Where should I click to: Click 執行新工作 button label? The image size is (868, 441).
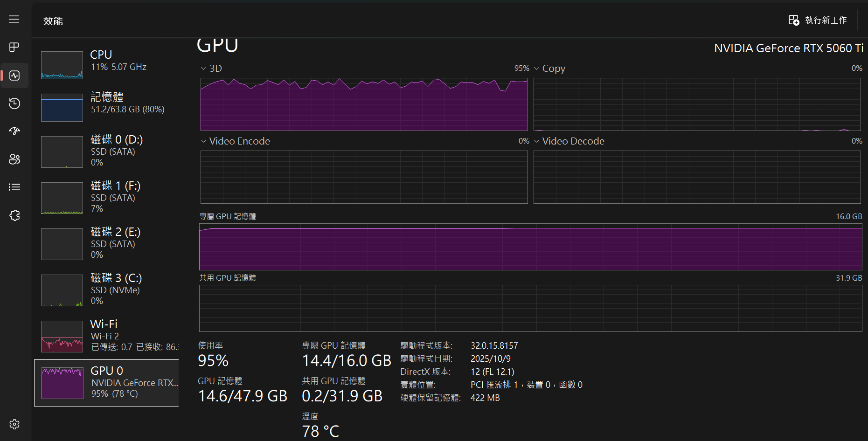(x=826, y=20)
